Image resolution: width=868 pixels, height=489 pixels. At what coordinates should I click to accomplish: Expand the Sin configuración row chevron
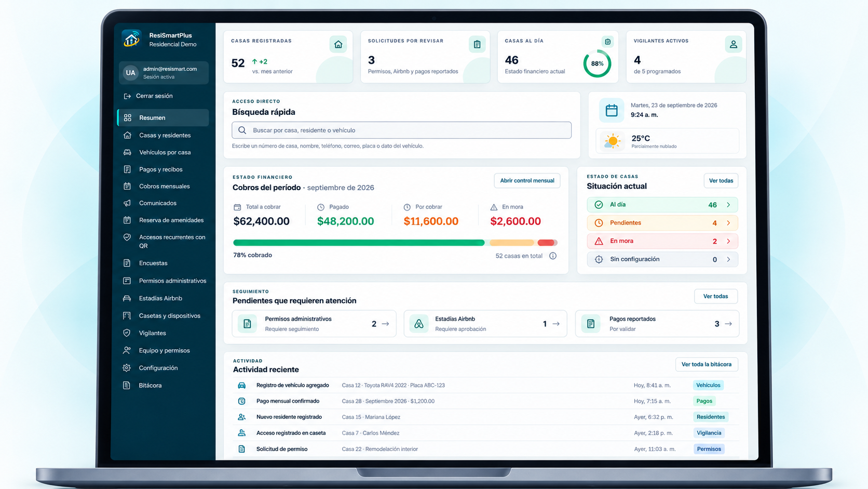coord(728,259)
